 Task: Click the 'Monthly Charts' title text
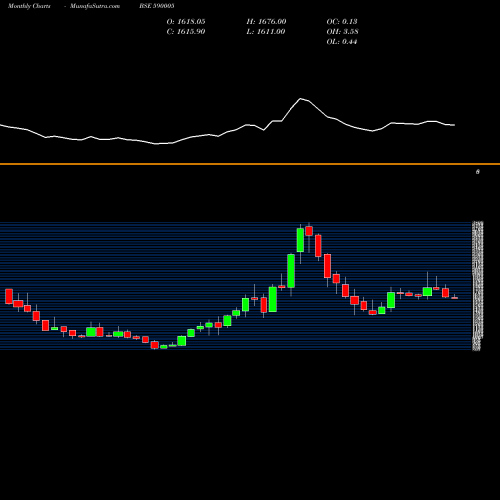pos(29,6)
